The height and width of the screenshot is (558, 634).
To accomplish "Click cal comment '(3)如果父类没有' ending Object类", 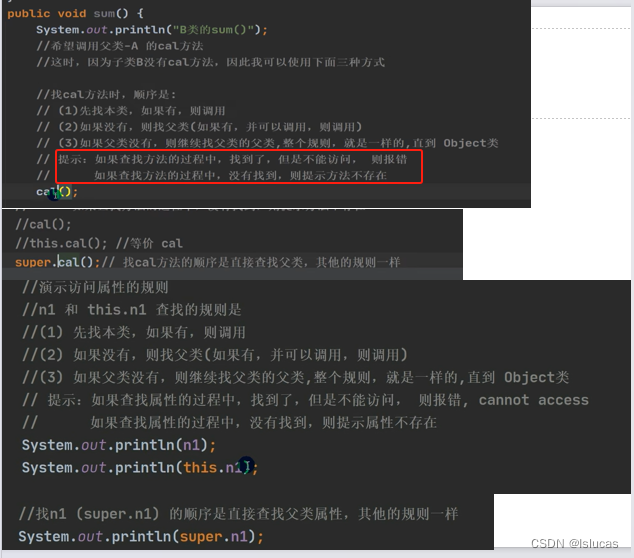I will point(267,143).
